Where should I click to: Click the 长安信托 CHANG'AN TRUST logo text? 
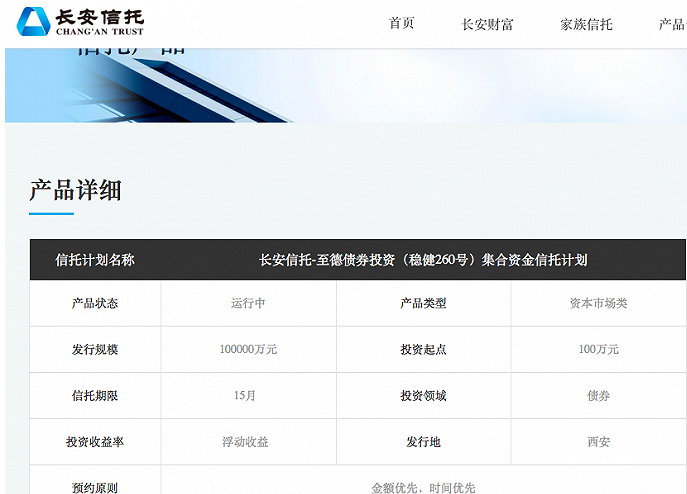[x=100, y=22]
